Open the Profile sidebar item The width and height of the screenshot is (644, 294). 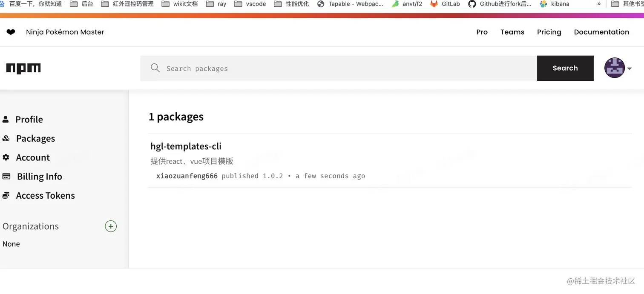[x=29, y=120]
